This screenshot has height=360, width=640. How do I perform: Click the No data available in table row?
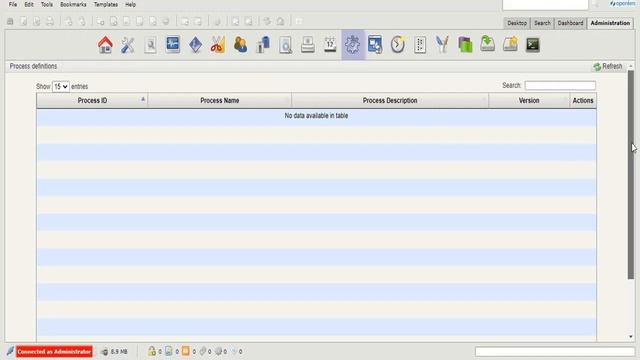[x=316, y=116]
